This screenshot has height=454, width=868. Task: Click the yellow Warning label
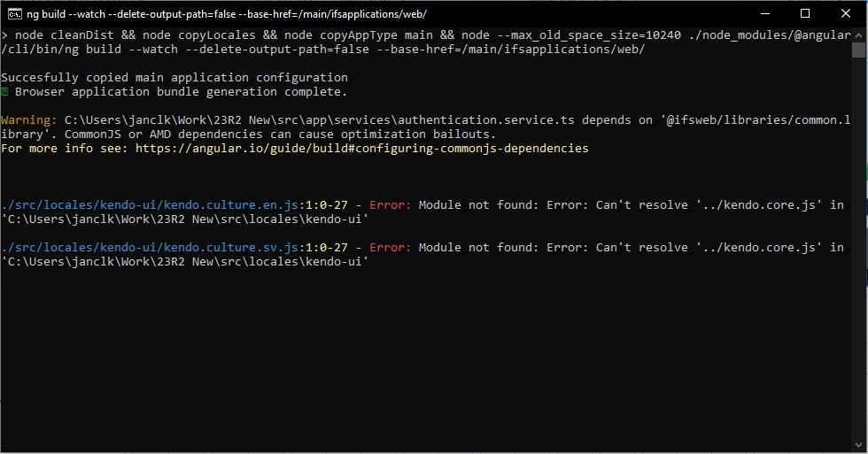[29, 119]
